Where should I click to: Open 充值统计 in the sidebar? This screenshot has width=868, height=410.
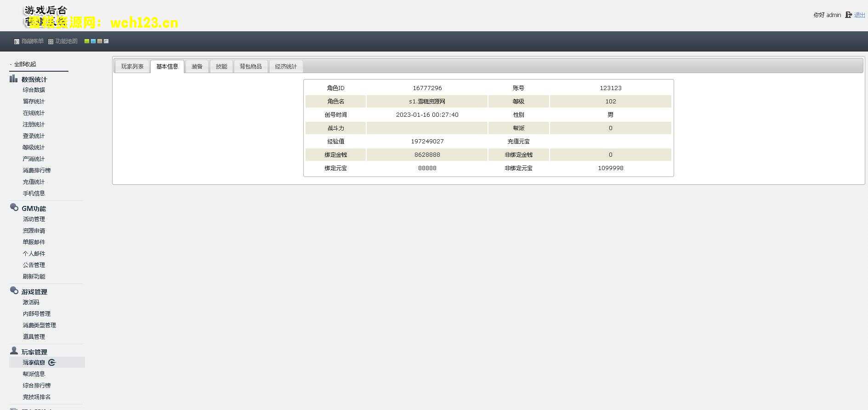tap(34, 182)
